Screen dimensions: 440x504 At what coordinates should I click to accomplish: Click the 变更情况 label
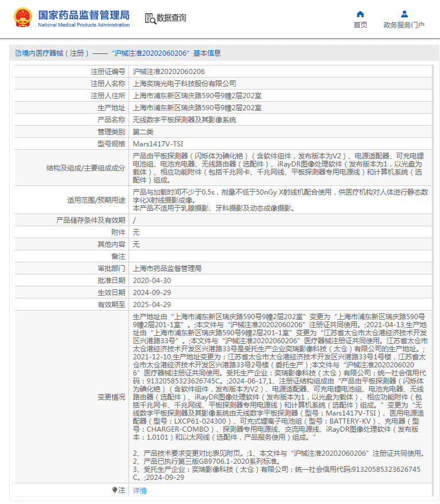click(x=111, y=397)
